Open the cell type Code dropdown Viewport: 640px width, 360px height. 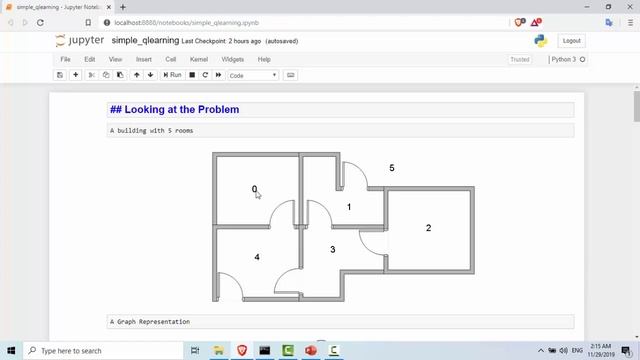point(253,76)
